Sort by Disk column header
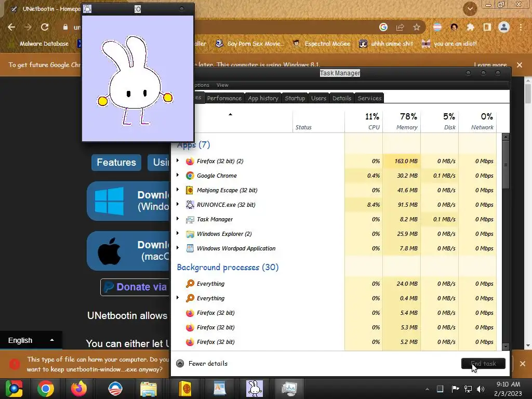Screen dimensions: 532x399 click(x=440, y=121)
